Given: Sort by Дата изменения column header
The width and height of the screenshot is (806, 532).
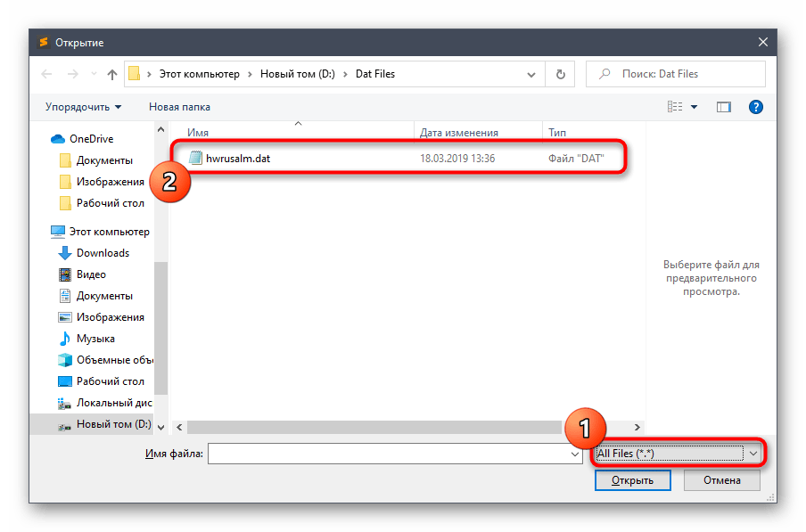Looking at the screenshot, I should [x=458, y=133].
